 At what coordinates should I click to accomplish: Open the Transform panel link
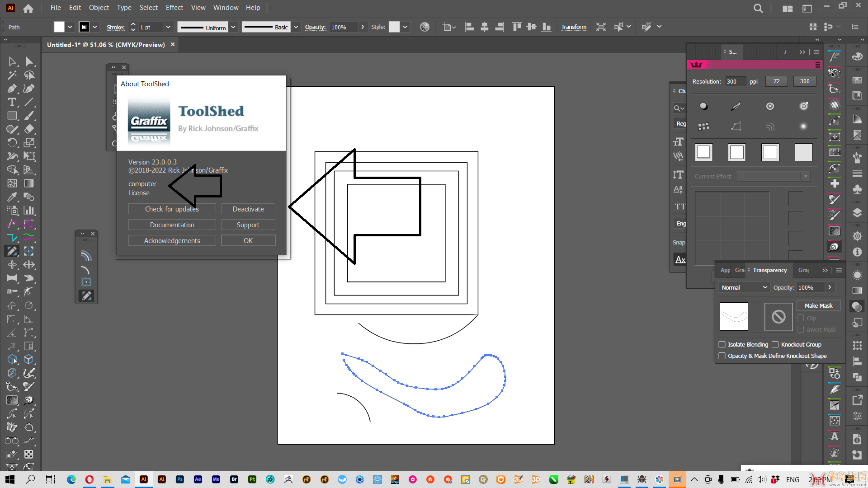[574, 27]
